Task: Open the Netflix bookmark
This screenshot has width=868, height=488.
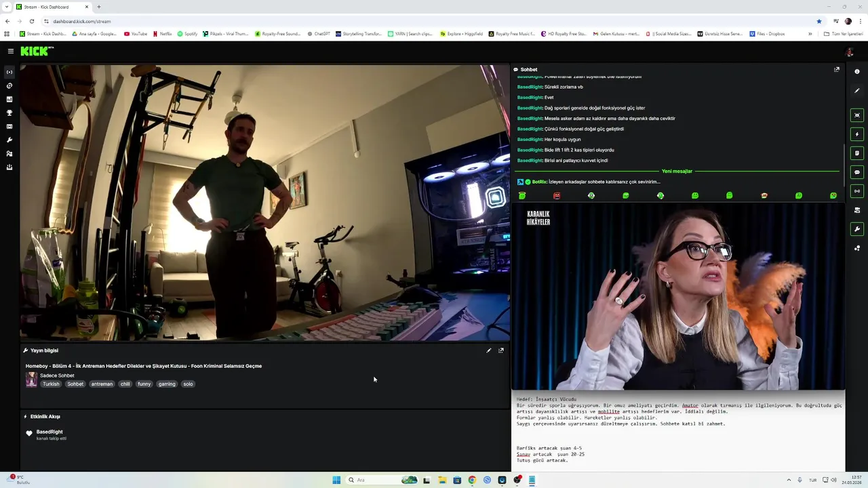Action: [x=163, y=34]
